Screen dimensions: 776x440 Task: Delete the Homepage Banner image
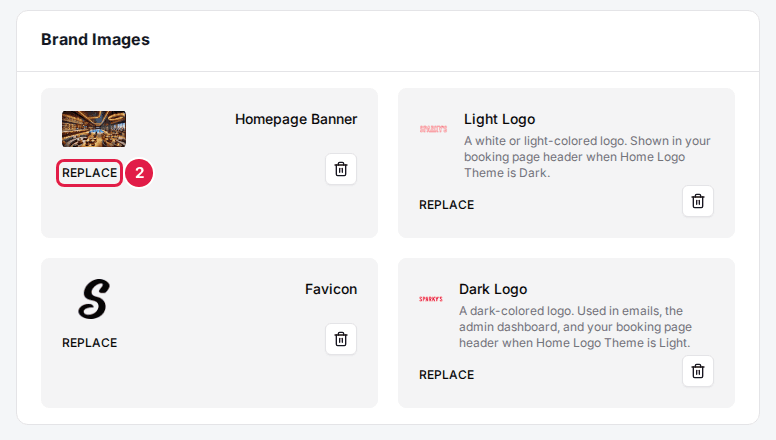341,169
